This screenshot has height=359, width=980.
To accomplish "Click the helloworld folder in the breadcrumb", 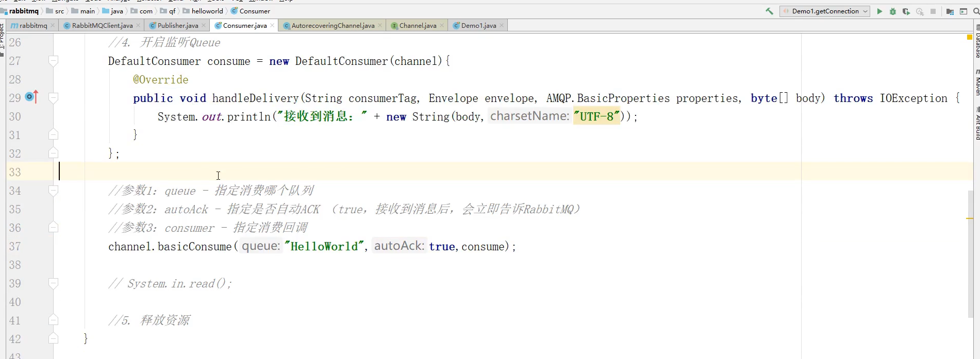I will tap(207, 11).
